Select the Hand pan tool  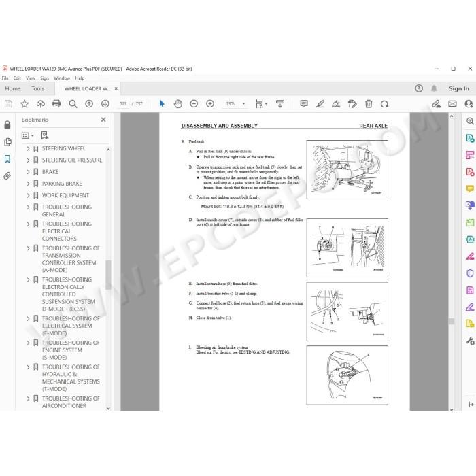click(178, 104)
